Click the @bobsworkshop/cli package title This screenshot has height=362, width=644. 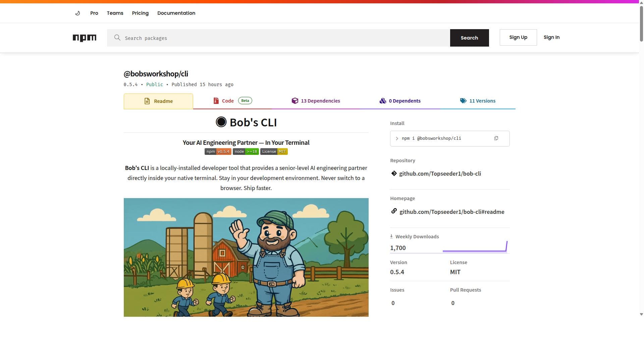156,74
